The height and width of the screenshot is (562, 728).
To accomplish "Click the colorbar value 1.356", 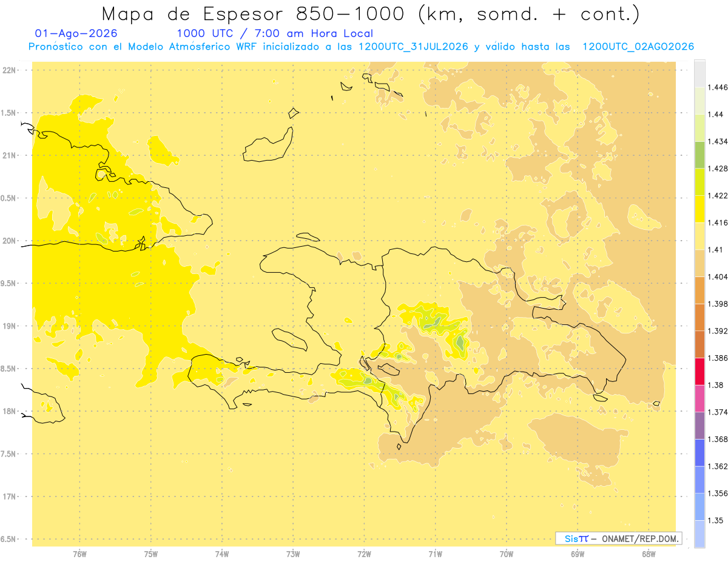I will point(719,493).
